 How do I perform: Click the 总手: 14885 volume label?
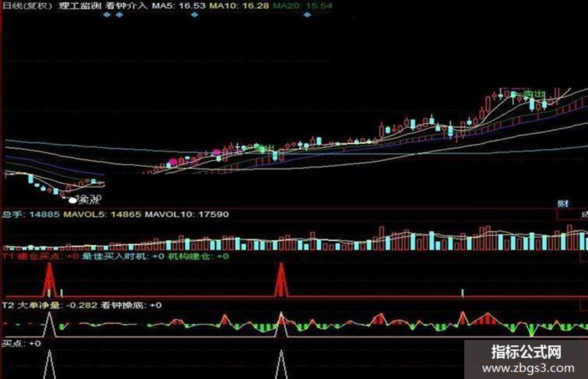pyautogui.click(x=30, y=214)
